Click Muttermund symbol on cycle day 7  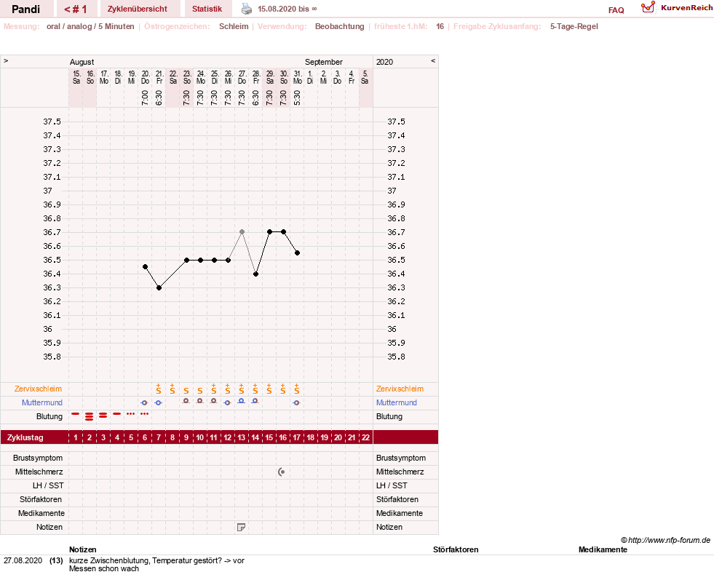coord(158,402)
